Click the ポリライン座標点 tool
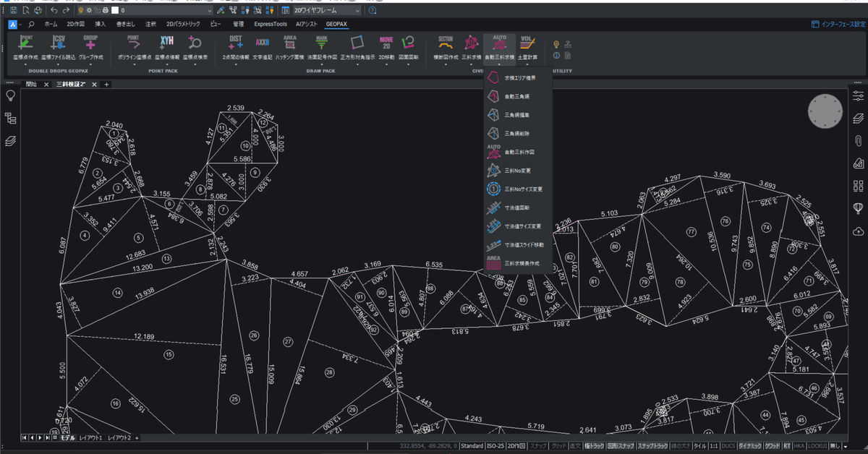Screen dimensions: 868x454 click(133, 46)
